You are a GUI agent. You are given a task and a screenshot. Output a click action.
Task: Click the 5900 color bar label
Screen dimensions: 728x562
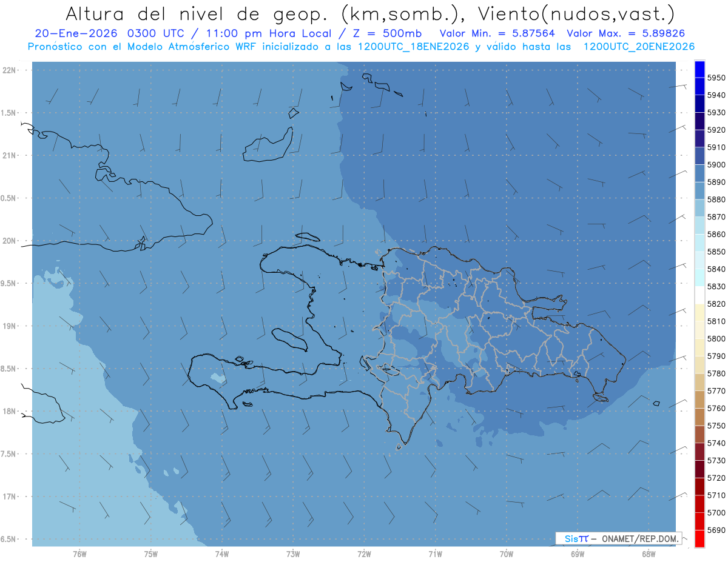click(716, 165)
